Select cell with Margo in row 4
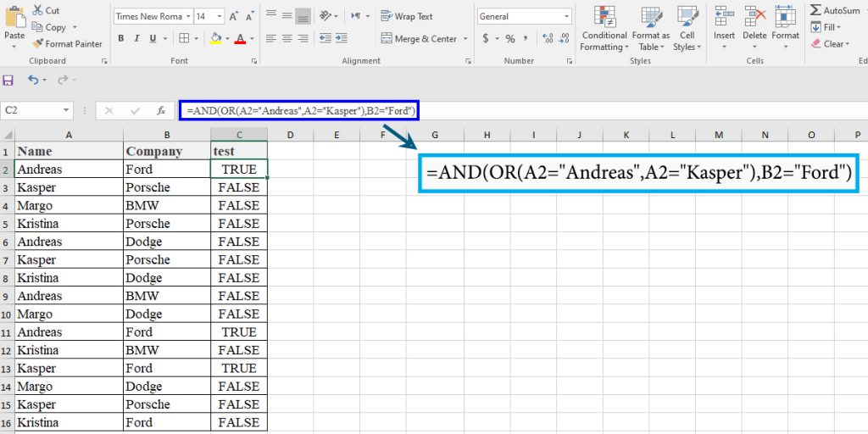Image resolution: width=868 pixels, height=434 pixels. point(69,205)
